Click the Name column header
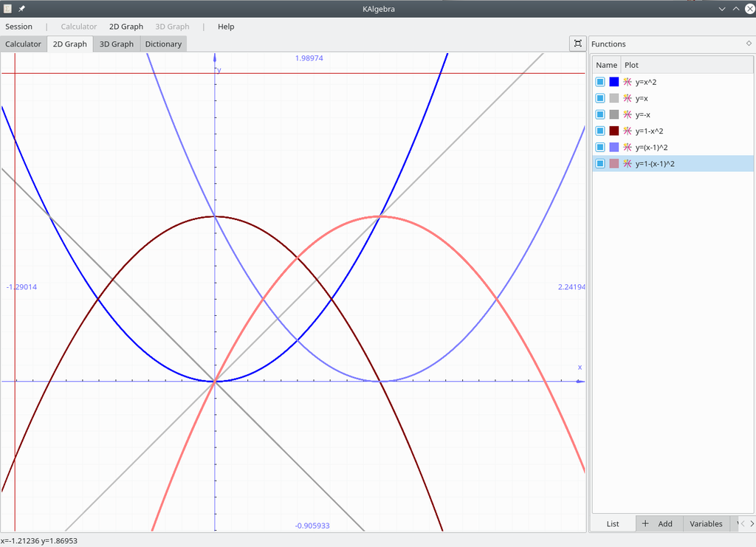 [607, 65]
